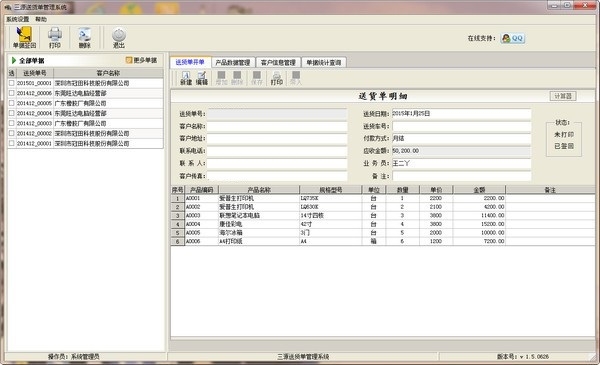Viewport: 600px width, 365px height.
Task: Click the grayed 增加 icon in form toolbar
Action: click(221, 78)
